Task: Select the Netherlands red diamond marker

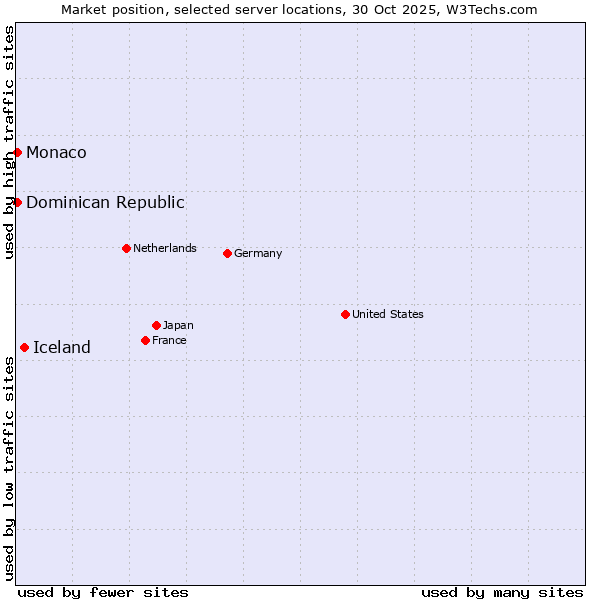Action: tap(126, 248)
